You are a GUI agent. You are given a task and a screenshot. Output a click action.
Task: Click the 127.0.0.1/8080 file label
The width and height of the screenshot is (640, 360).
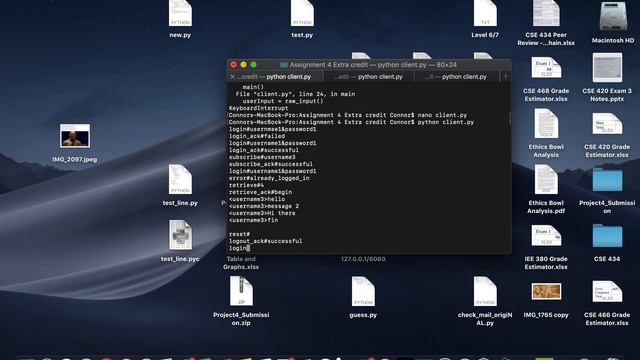[x=363, y=259]
